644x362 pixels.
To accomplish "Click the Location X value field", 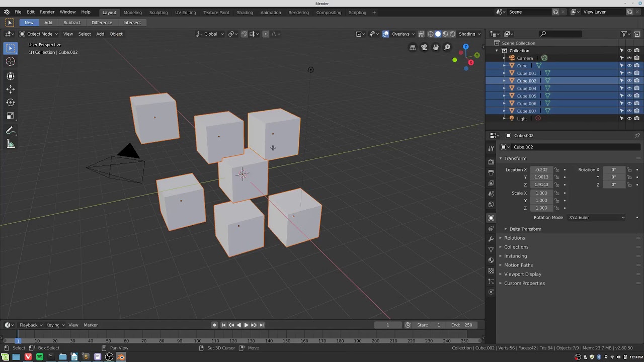I will click(x=541, y=170).
